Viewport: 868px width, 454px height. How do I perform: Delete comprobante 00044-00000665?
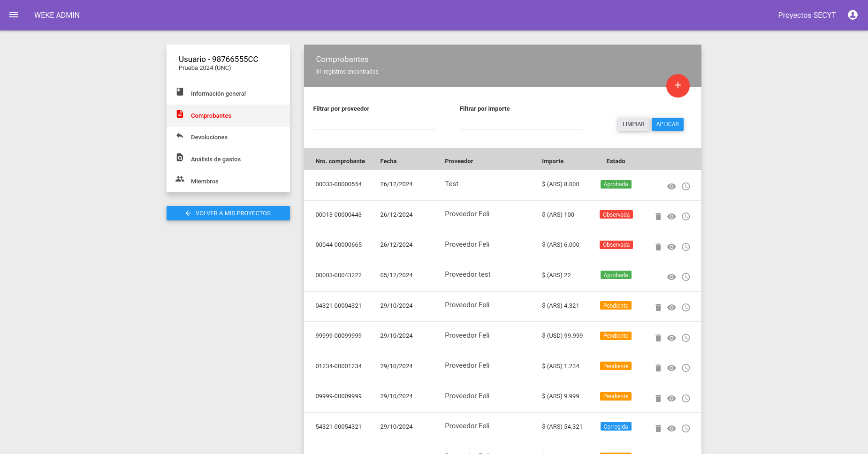tap(658, 247)
